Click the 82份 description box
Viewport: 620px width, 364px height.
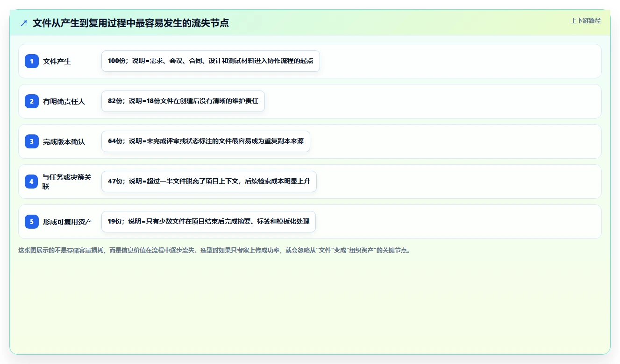pos(183,101)
